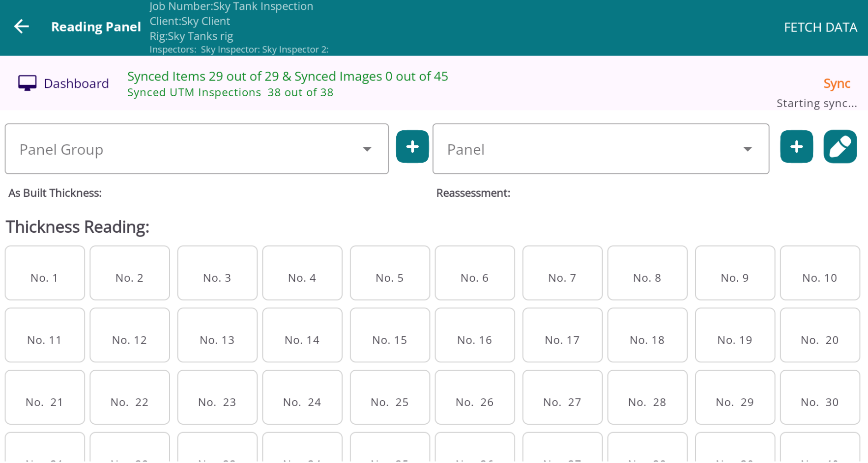Toggle reading tile No. 8

click(x=647, y=277)
